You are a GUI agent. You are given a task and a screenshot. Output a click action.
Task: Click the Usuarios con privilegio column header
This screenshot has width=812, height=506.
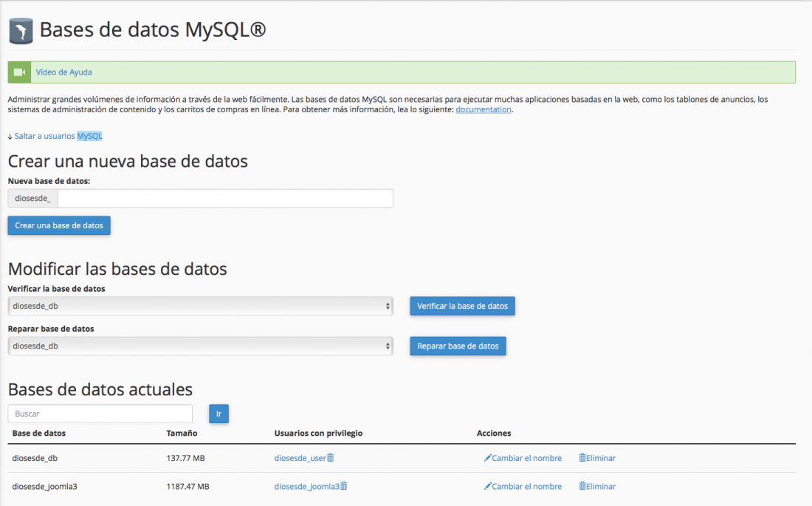coord(318,433)
